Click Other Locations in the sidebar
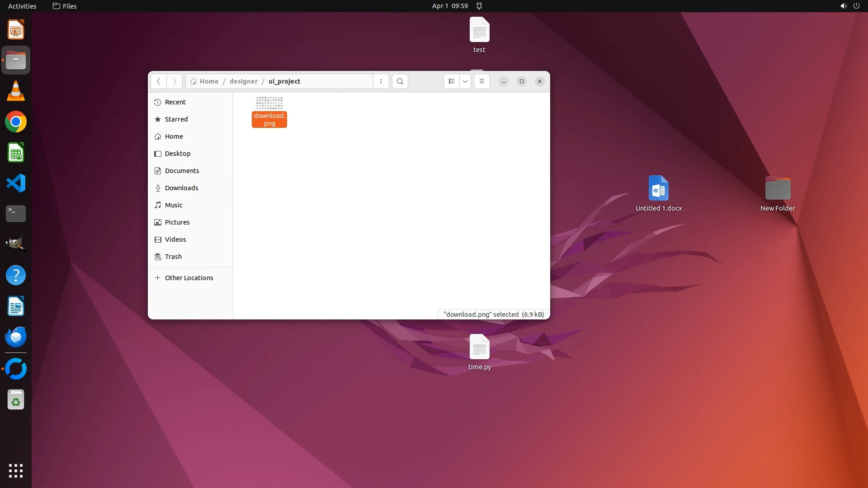The image size is (868, 488). 189,278
